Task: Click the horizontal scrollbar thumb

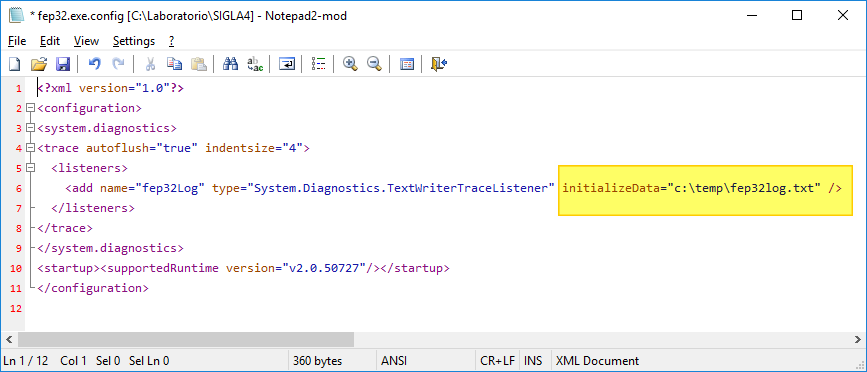Action: tap(186, 339)
